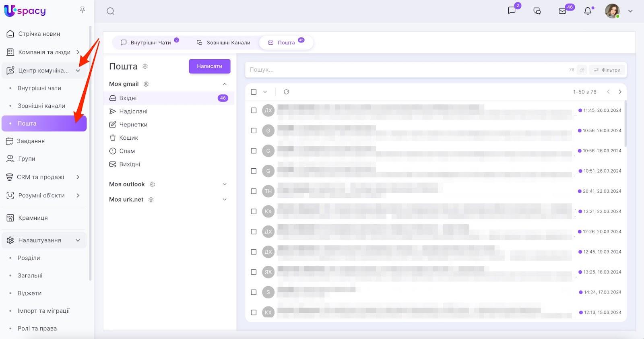644x339 pixels.
Task: Open select-all options dropdown arrow
Action: [265, 92]
